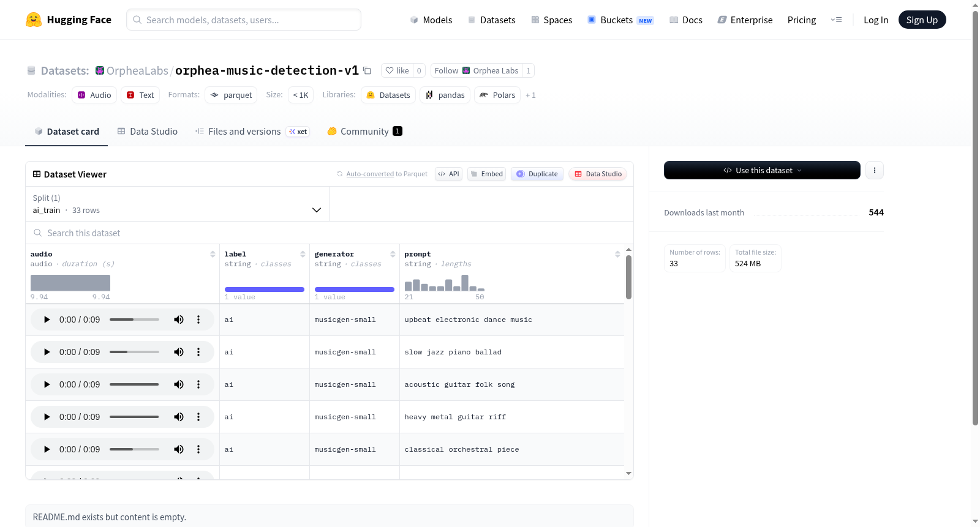
Task: Click the API button in Dataset Viewer
Action: (448, 174)
